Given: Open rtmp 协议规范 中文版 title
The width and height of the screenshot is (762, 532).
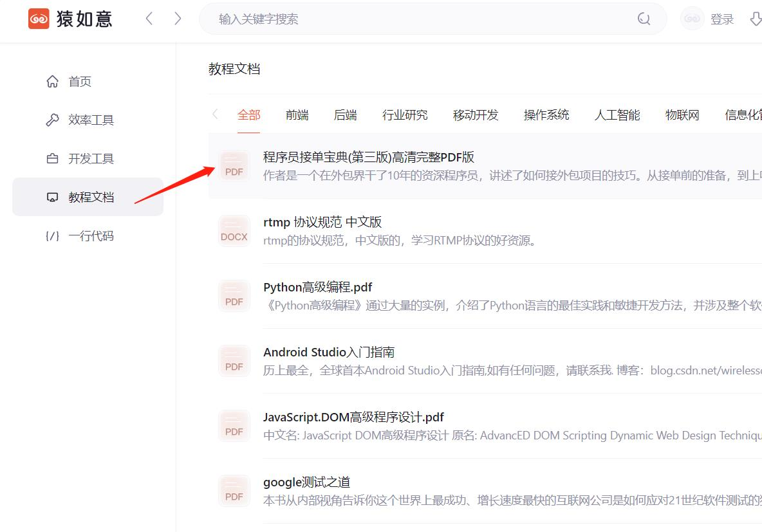Looking at the screenshot, I should tap(322, 222).
